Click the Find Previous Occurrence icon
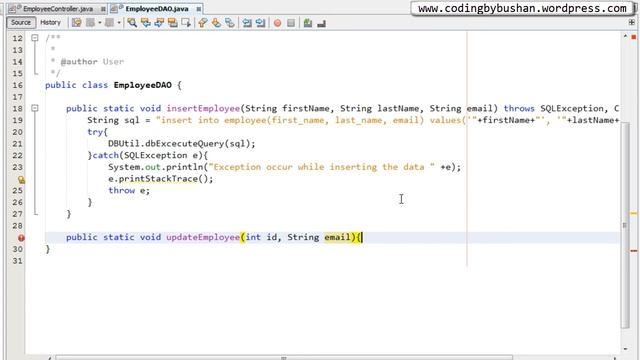The width and height of the screenshot is (640, 360). point(145,23)
